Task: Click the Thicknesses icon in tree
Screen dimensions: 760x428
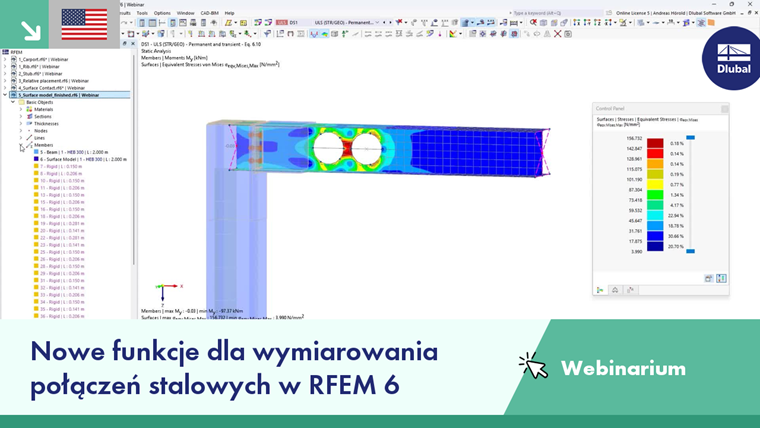Action: pyautogui.click(x=29, y=124)
